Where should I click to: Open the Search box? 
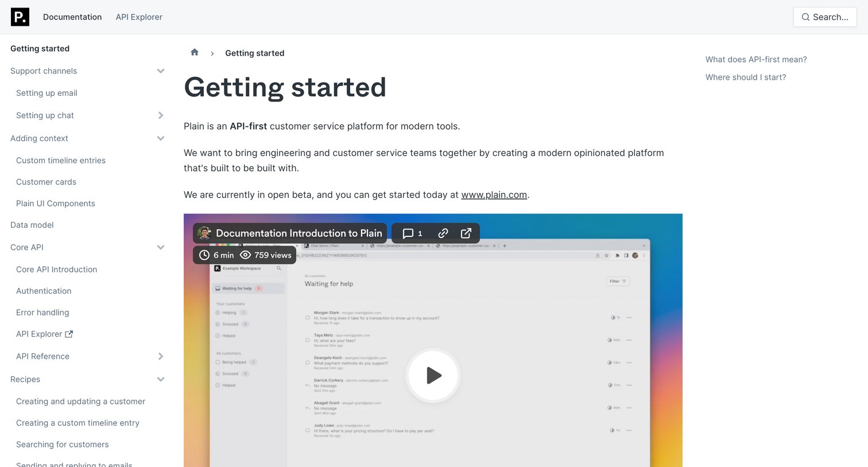click(825, 17)
